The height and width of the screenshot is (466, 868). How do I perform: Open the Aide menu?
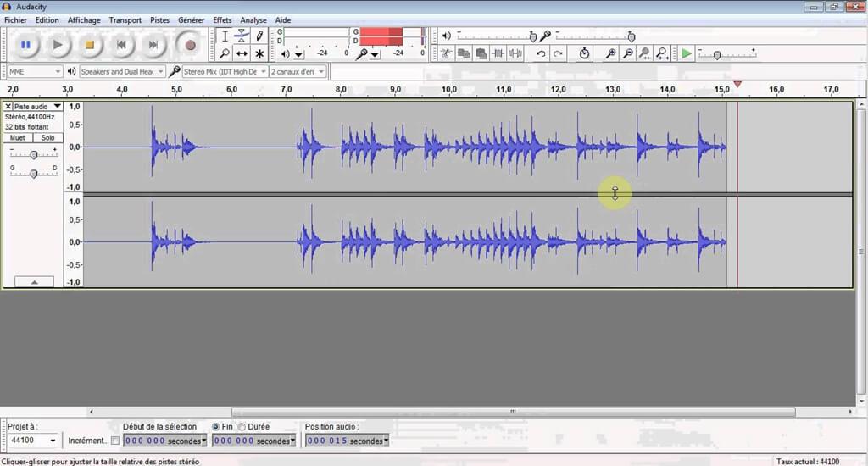(x=283, y=20)
